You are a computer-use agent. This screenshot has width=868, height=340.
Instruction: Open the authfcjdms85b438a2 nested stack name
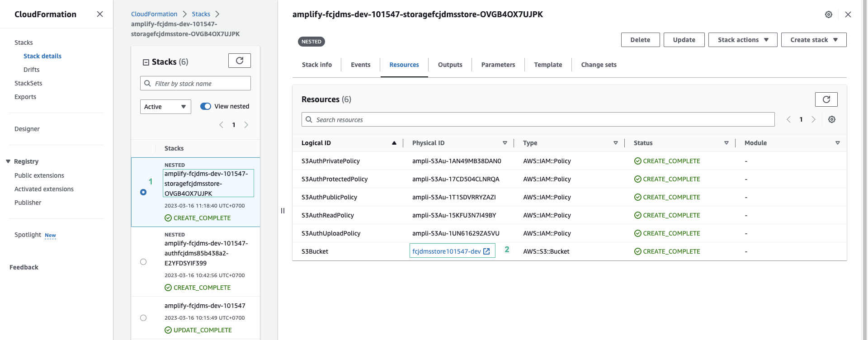(x=206, y=253)
